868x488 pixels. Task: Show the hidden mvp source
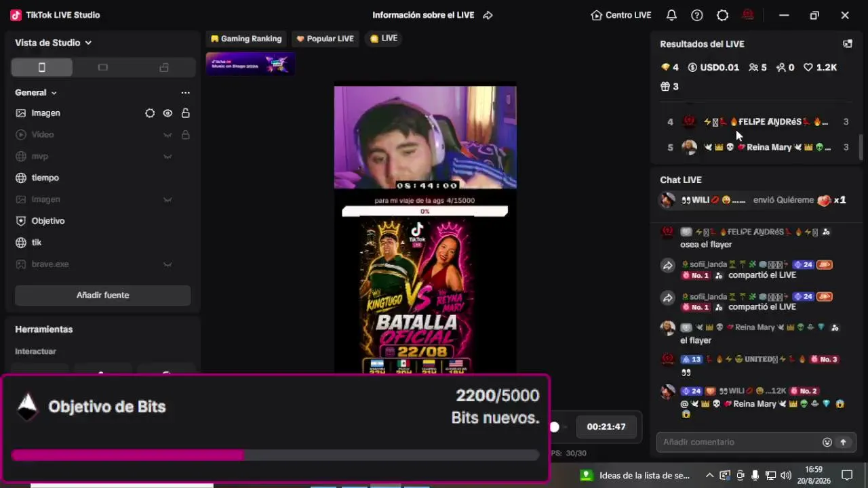click(x=167, y=157)
